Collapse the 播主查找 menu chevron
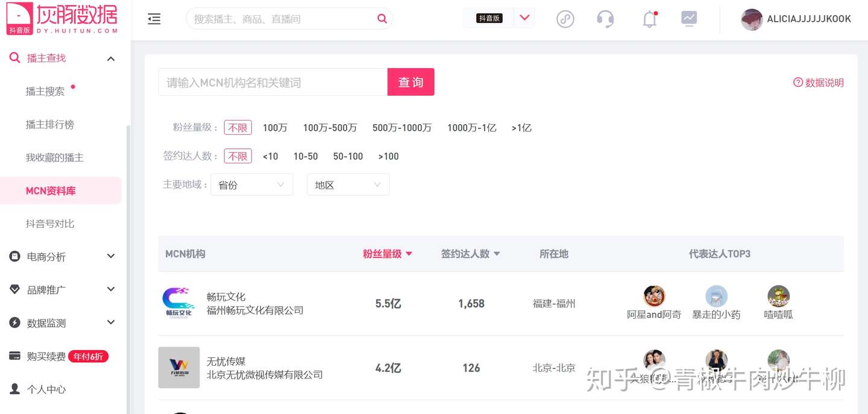This screenshot has height=414, width=868. (111, 58)
